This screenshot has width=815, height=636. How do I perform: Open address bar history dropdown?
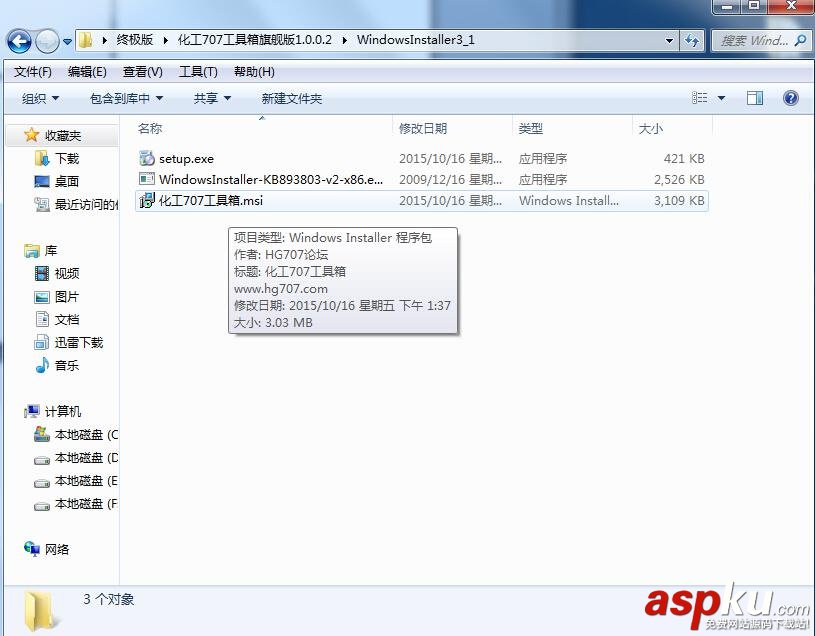pyautogui.click(x=669, y=41)
